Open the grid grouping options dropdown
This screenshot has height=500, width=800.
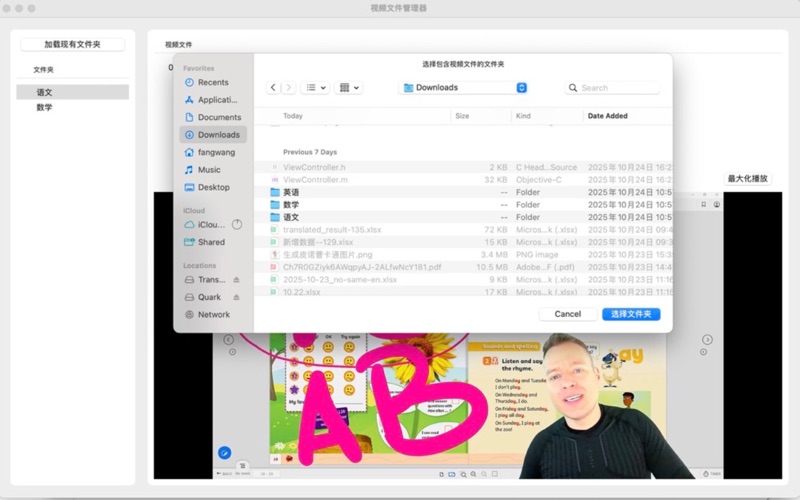coord(349,88)
